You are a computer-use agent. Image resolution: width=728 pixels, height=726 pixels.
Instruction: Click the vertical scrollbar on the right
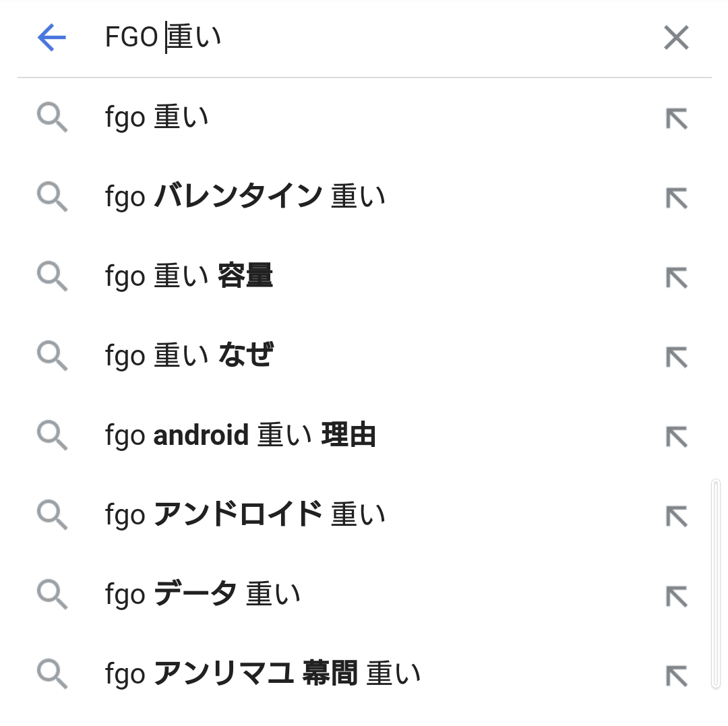pos(715,583)
